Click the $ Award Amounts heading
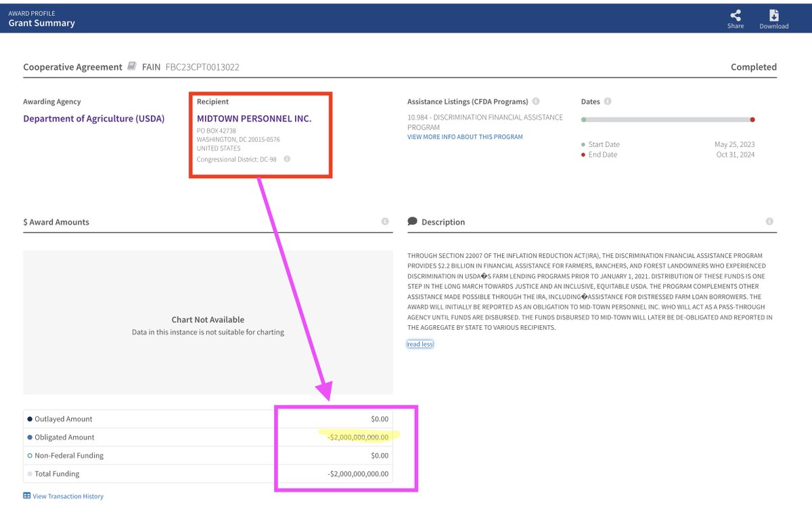This screenshot has height=508, width=812. 56,222
